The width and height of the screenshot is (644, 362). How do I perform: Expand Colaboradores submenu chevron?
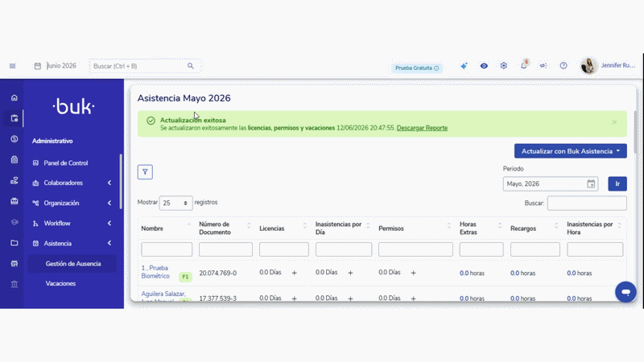pos(109,183)
